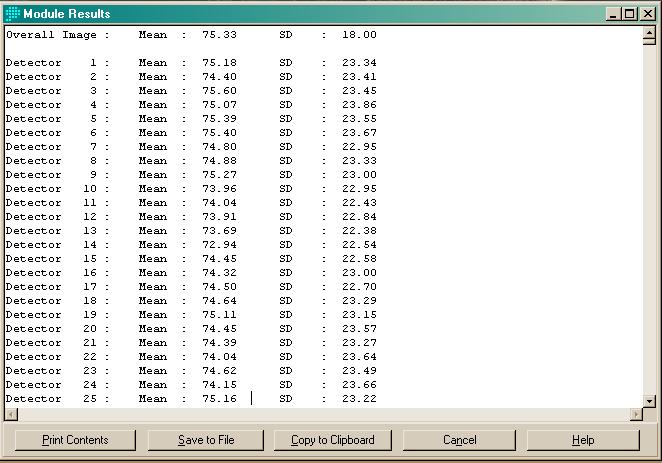The height and width of the screenshot is (463, 662).
Task: Click Detector 16 mean value 74.32
Action: [x=219, y=272]
